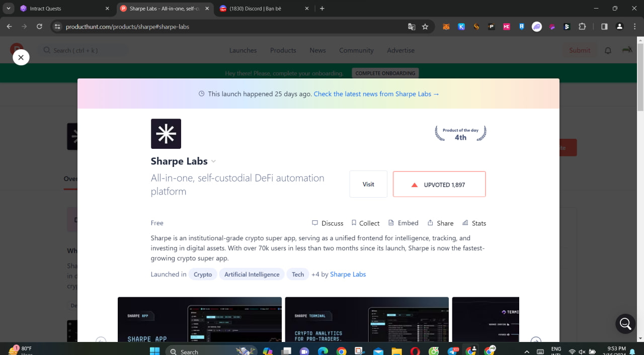The image size is (644, 355).
Task: Switch to the Discord browser tab
Action: [x=259, y=9]
